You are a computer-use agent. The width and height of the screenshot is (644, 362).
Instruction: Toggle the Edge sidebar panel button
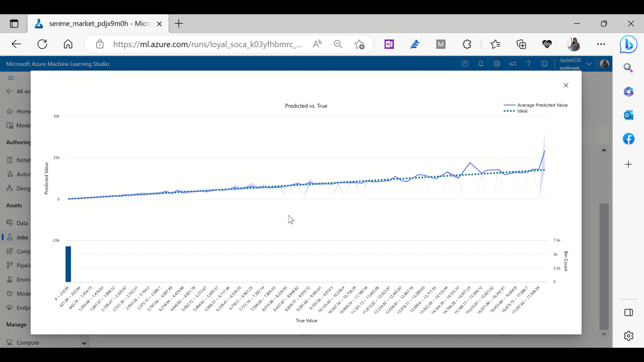pos(628,312)
